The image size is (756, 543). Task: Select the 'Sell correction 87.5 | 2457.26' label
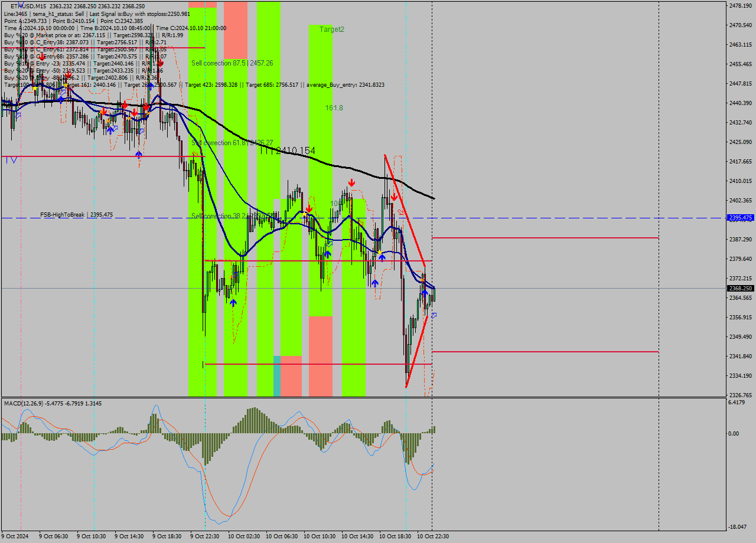pos(232,63)
